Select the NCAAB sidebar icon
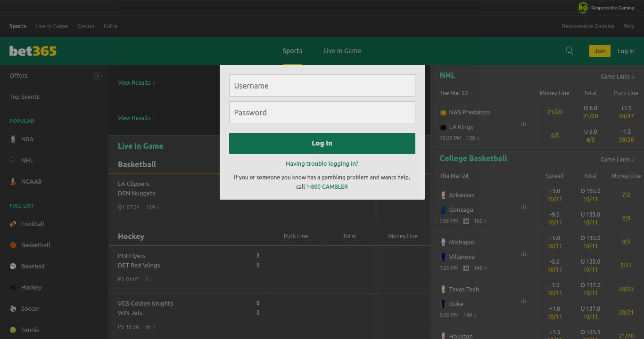Screen dimensions: 644x339 [13, 181]
